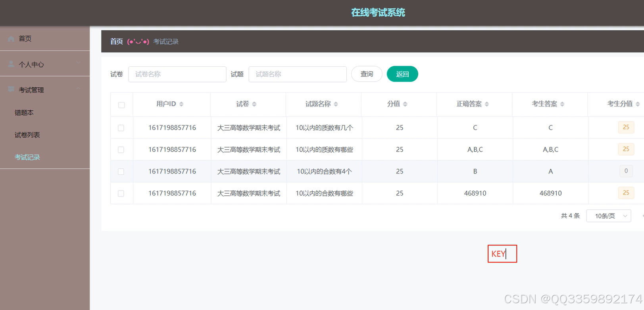The height and width of the screenshot is (310, 644).
Task: Sort by 正确答案 column arrows
Action: click(487, 104)
